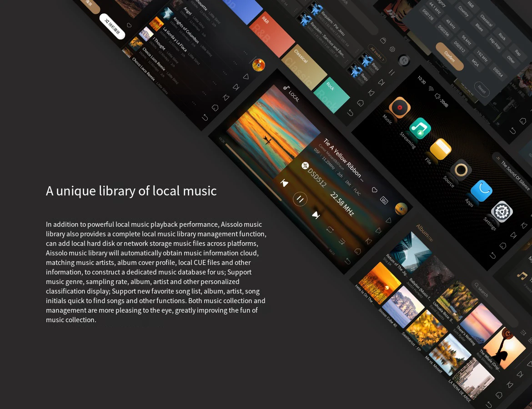The image size is (532, 409).
Task: Open the VU meter icon on now-playing screen
Action: pyautogui.click(x=384, y=200)
